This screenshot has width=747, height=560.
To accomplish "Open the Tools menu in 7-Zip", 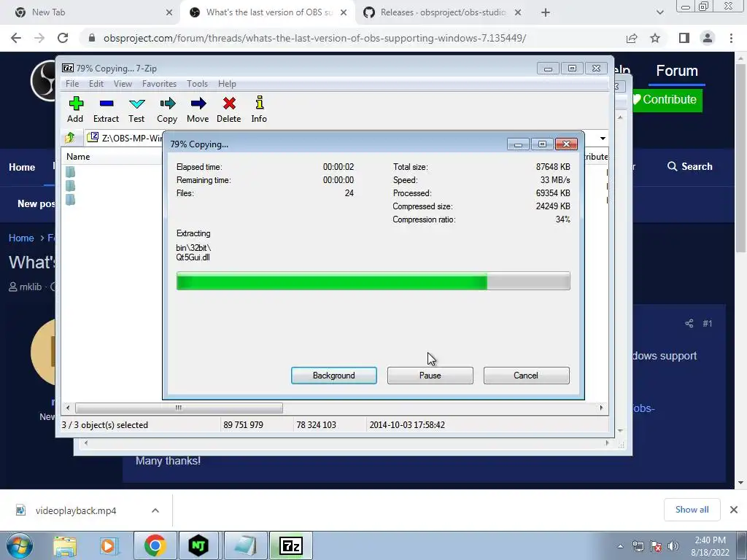I will click(x=197, y=84).
